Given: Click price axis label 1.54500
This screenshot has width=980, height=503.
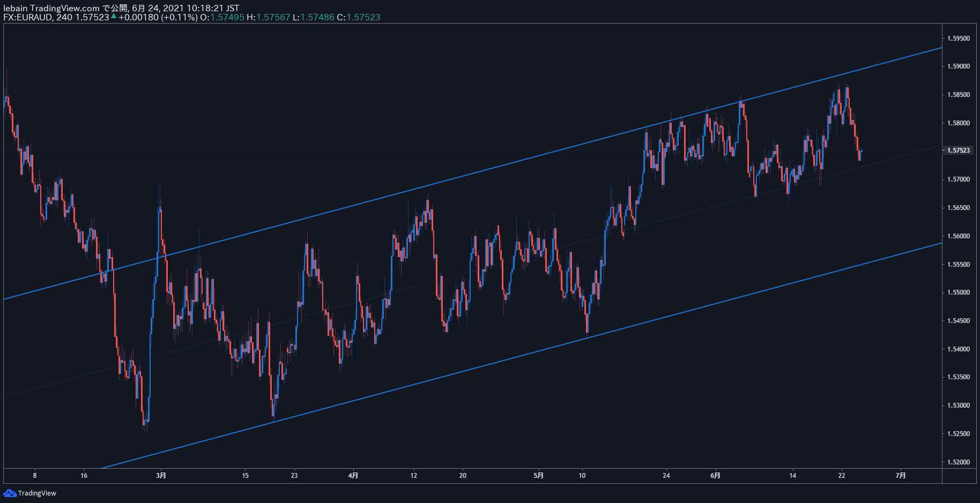Looking at the screenshot, I should coord(959,321).
